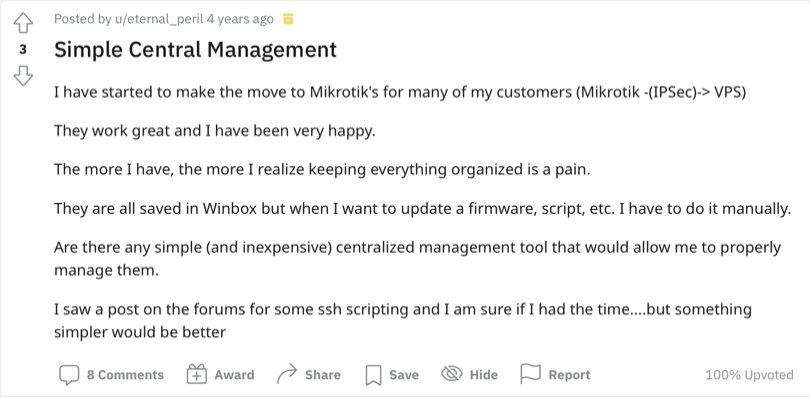Image resolution: width=810 pixels, height=398 pixels.
Task: Click the 'Hide' text label
Action: [x=484, y=375]
